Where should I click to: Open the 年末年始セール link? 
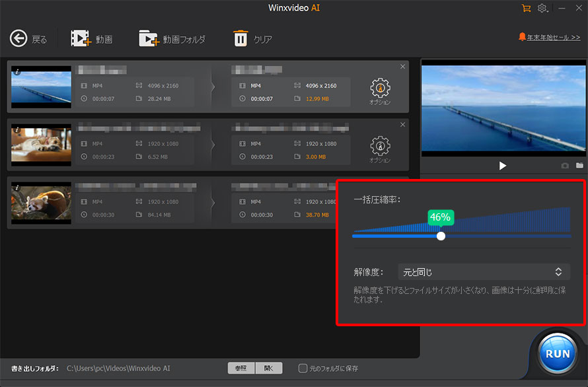(x=550, y=37)
